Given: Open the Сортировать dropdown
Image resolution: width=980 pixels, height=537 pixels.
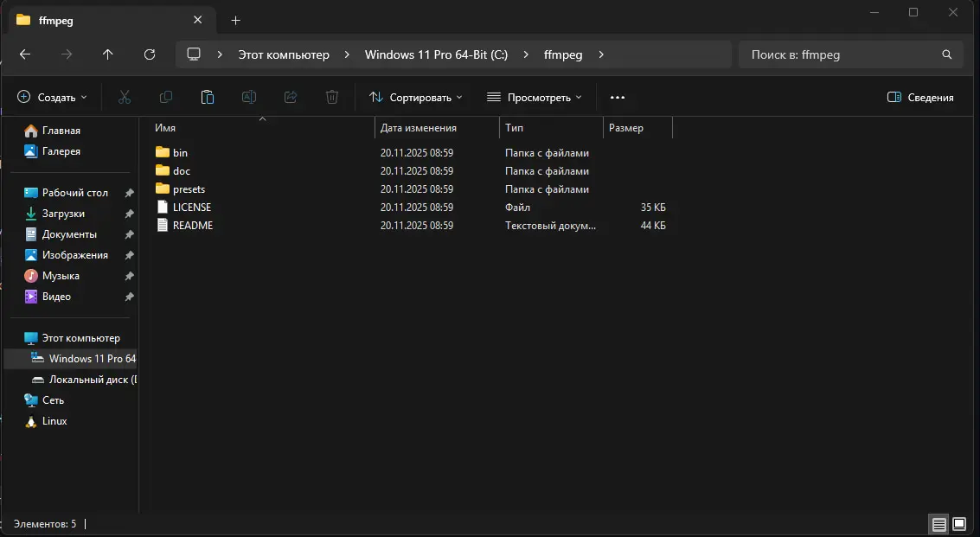Looking at the screenshot, I should (x=416, y=98).
